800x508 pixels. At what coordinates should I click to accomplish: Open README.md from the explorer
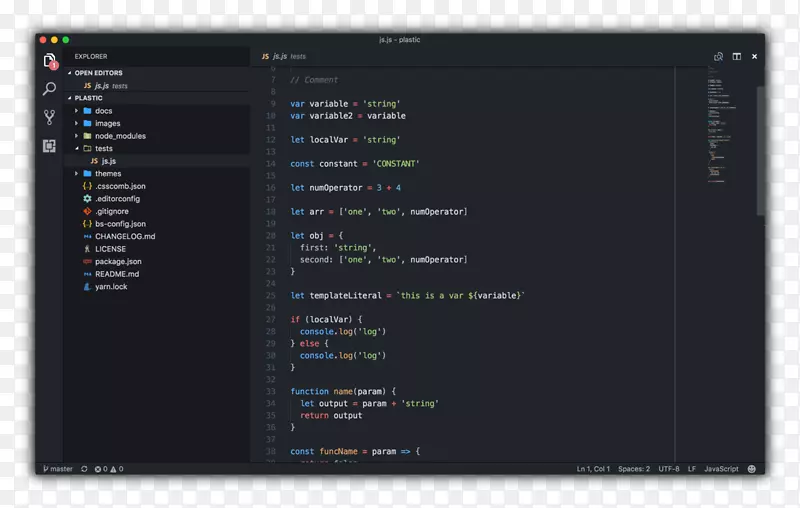[x=116, y=274]
